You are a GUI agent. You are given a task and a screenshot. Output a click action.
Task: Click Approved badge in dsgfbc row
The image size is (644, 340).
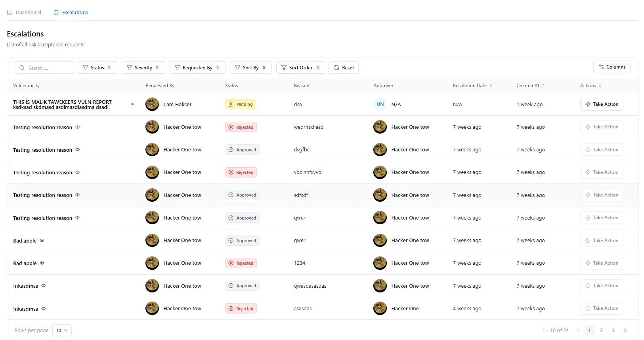point(242,150)
